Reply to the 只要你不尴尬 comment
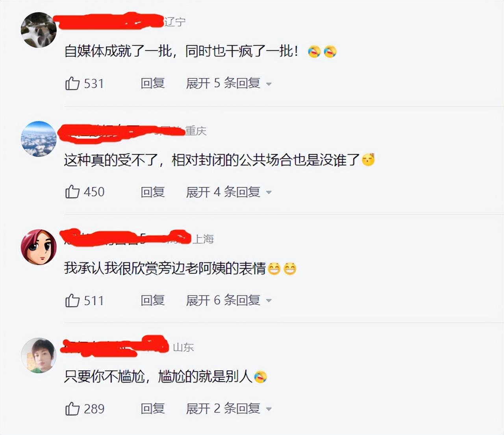504x435 pixels. 153,409
